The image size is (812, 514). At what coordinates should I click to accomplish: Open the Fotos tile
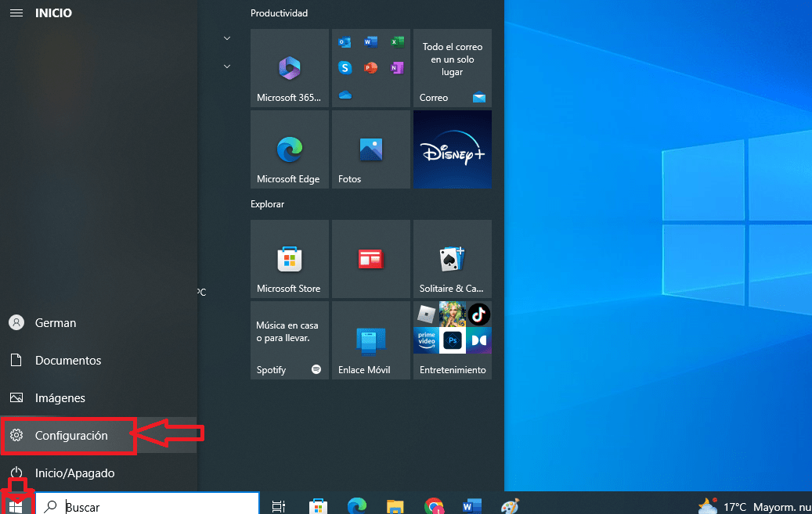pyautogui.click(x=371, y=149)
